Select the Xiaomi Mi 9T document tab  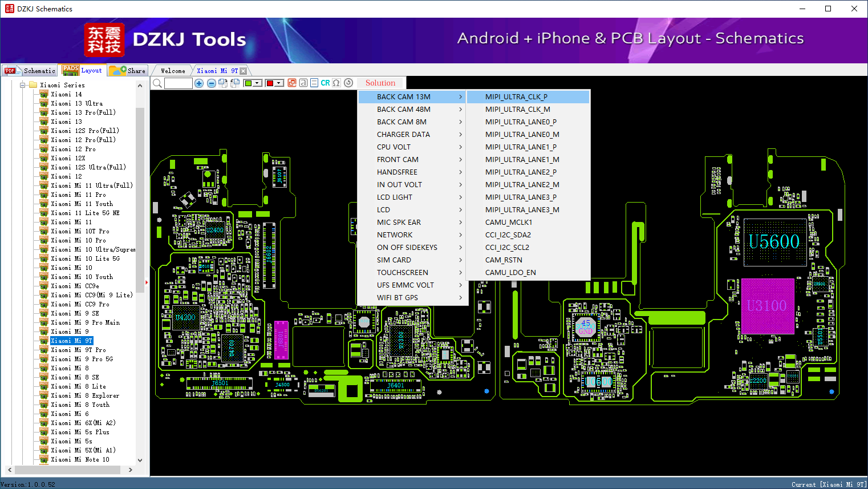point(217,71)
